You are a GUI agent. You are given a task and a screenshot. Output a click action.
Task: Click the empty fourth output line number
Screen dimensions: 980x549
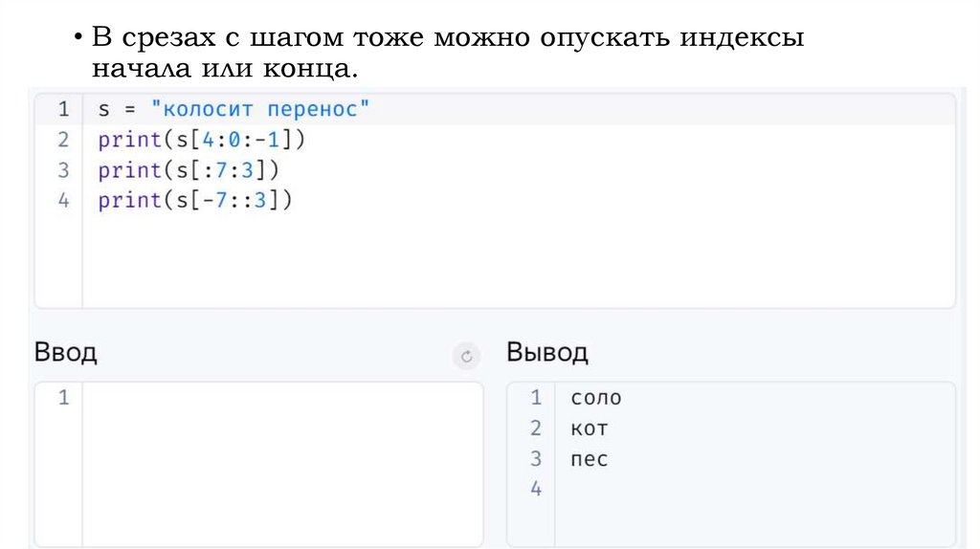(x=535, y=489)
